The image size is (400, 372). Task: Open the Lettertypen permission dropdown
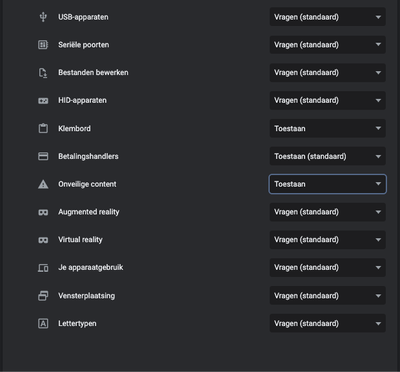(x=328, y=323)
